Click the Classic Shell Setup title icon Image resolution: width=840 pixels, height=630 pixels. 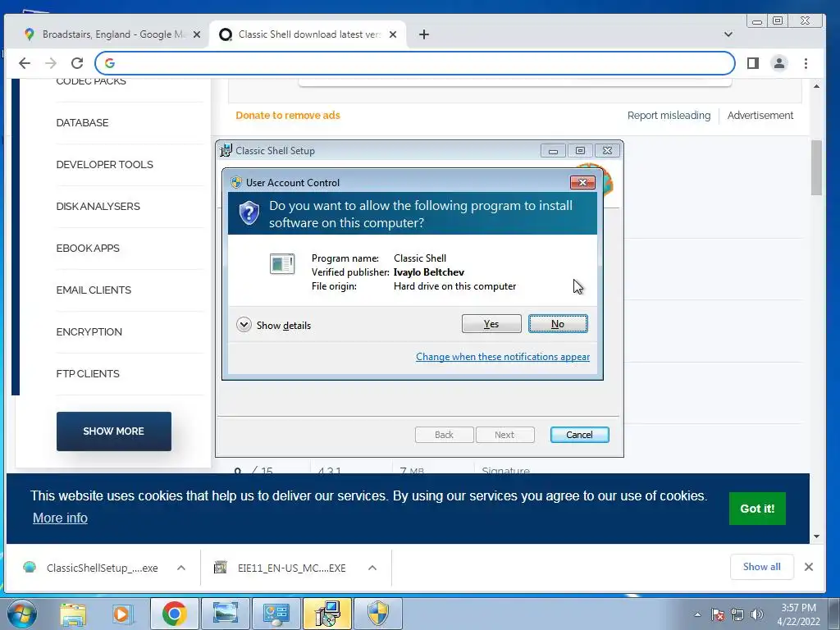(x=226, y=151)
